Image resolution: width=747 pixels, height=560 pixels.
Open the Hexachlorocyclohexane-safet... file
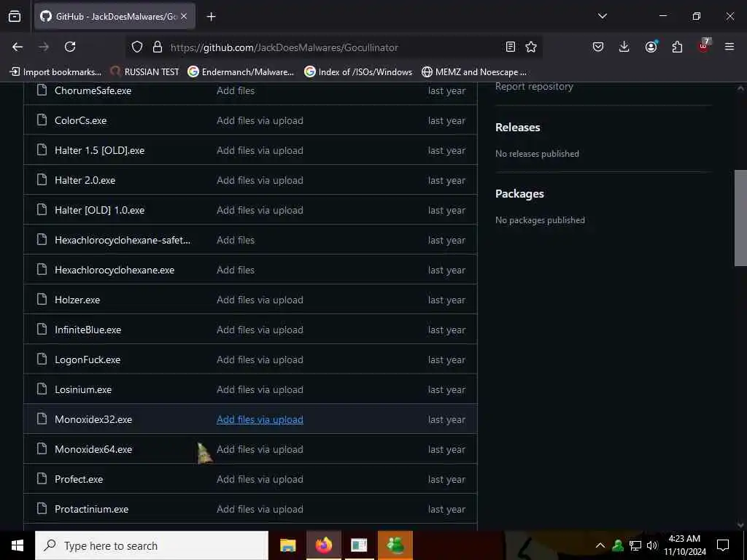[x=123, y=240]
